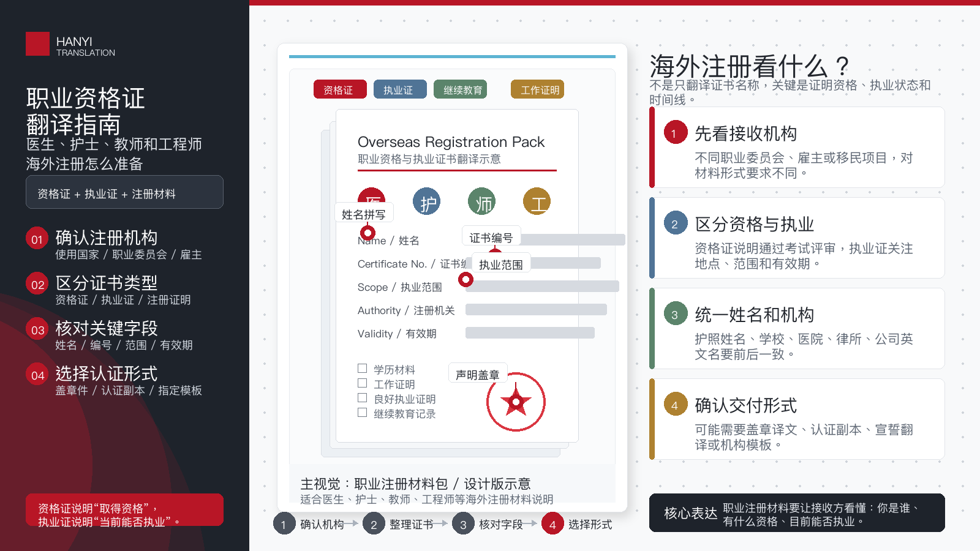Screen dimensions: 980x551
Task: Click the red ring marker above Name / 姓名
Action: point(367,233)
